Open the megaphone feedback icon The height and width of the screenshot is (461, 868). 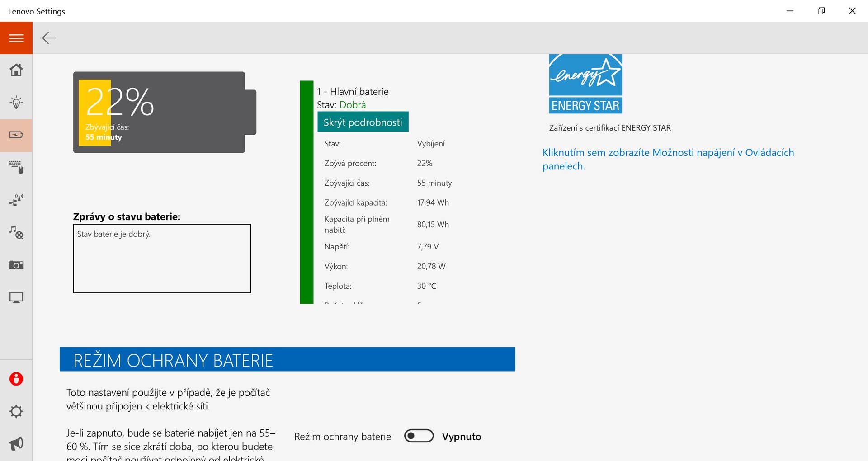pos(16,444)
